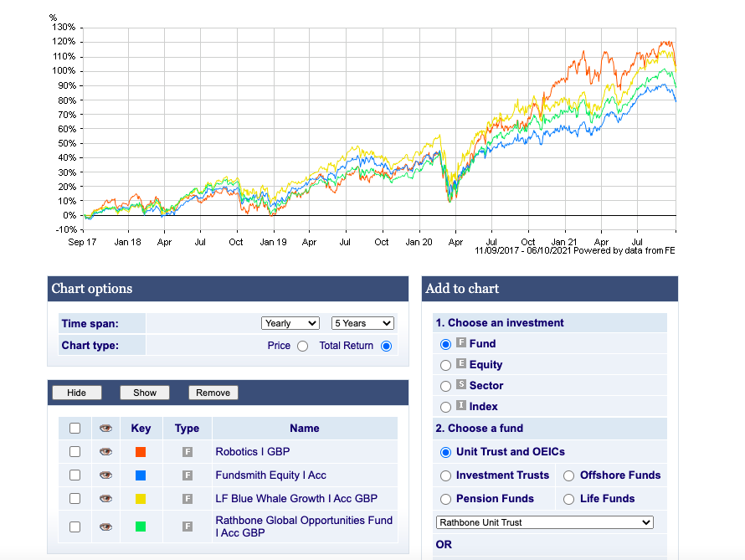Open the Yearly time span dropdown

point(290,323)
